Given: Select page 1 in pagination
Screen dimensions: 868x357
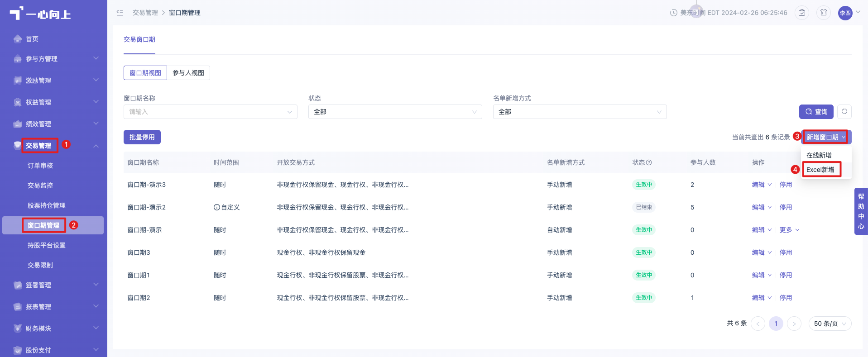Looking at the screenshot, I should click(x=776, y=324).
